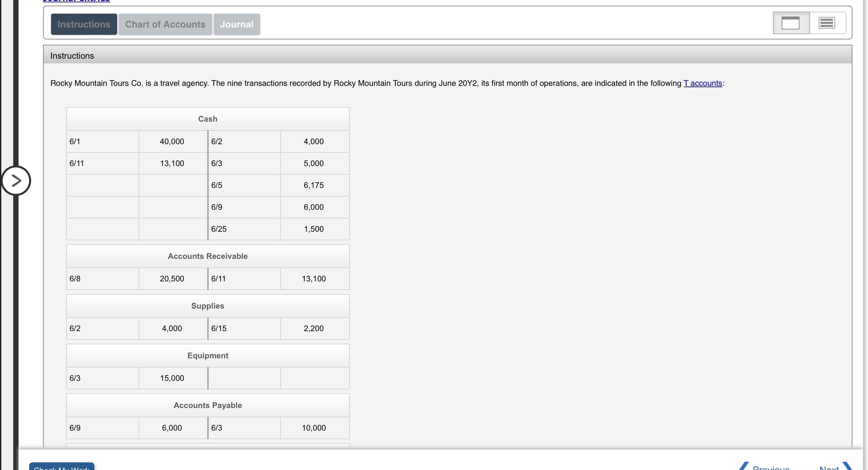Click the Journal entries link at top
This screenshot has width=868, height=470.
77,1
